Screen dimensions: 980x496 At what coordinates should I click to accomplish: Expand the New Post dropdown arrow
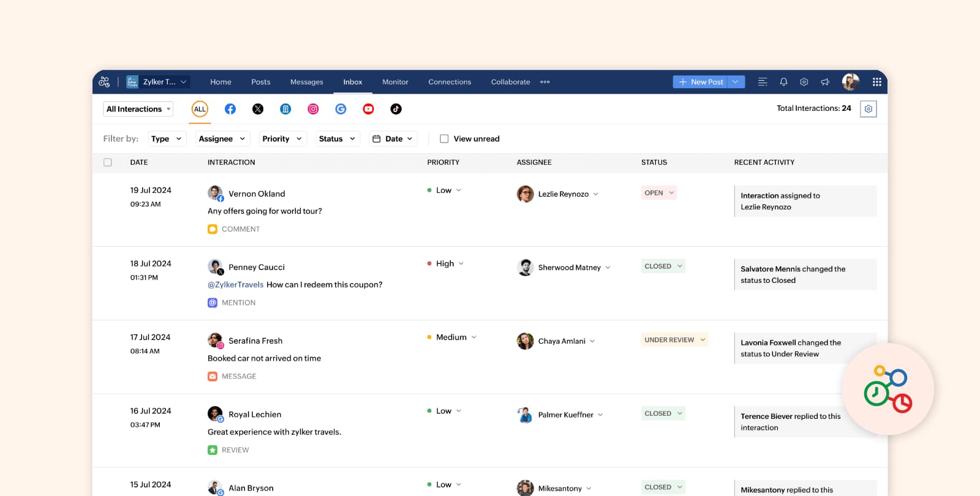point(736,81)
